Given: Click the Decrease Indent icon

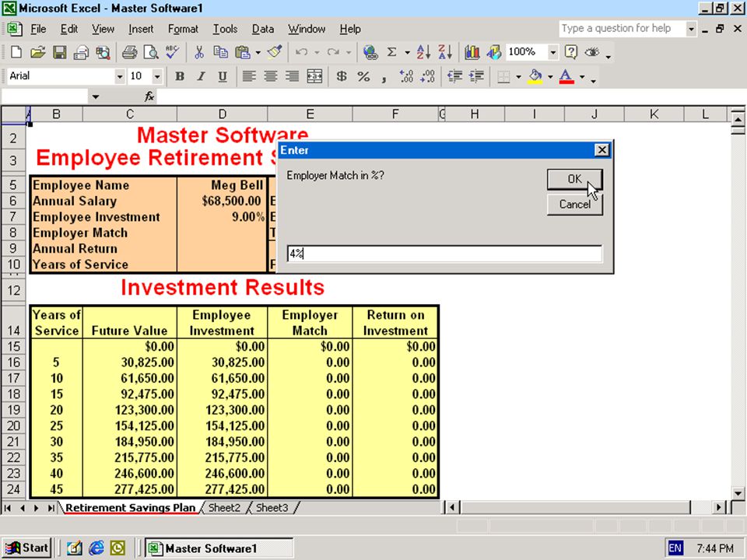Looking at the screenshot, I should pos(454,76).
